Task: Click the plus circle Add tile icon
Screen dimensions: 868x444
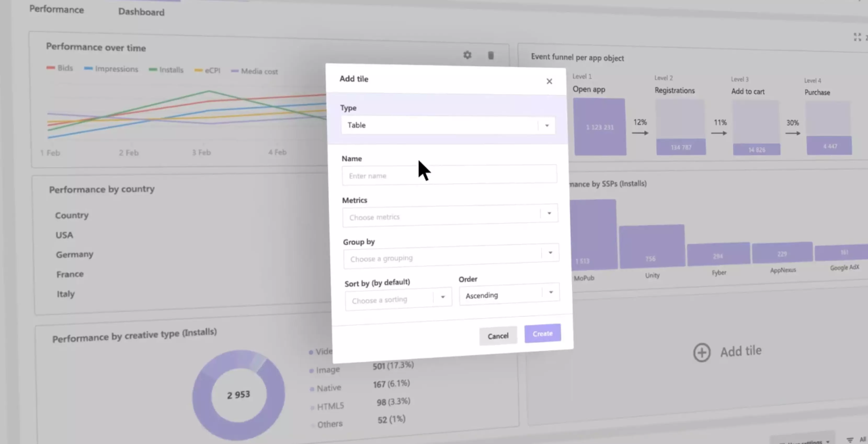Action: click(x=702, y=352)
